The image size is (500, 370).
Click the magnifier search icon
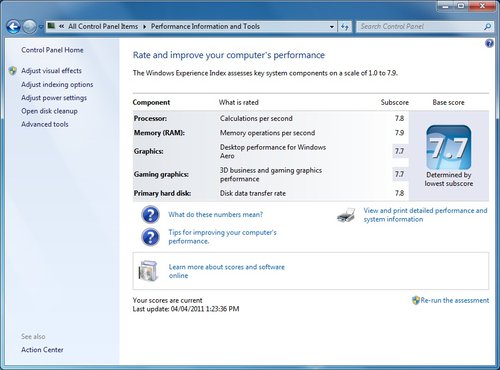coord(487,27)
